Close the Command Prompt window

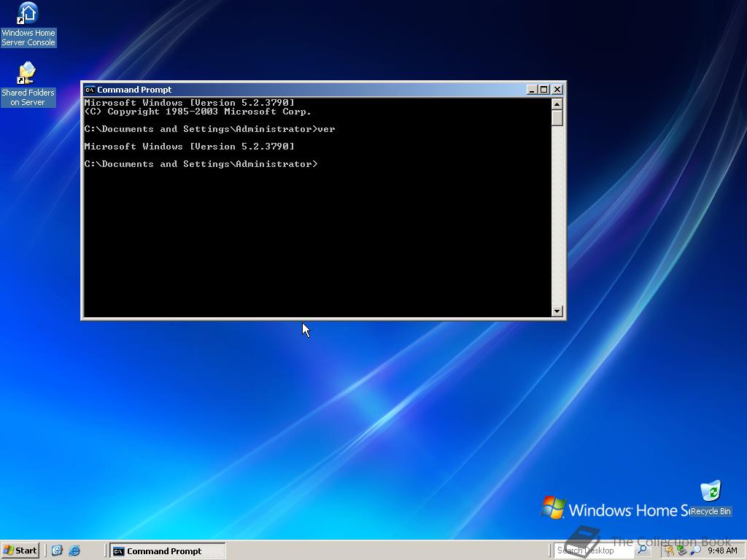tap(557, 90)
